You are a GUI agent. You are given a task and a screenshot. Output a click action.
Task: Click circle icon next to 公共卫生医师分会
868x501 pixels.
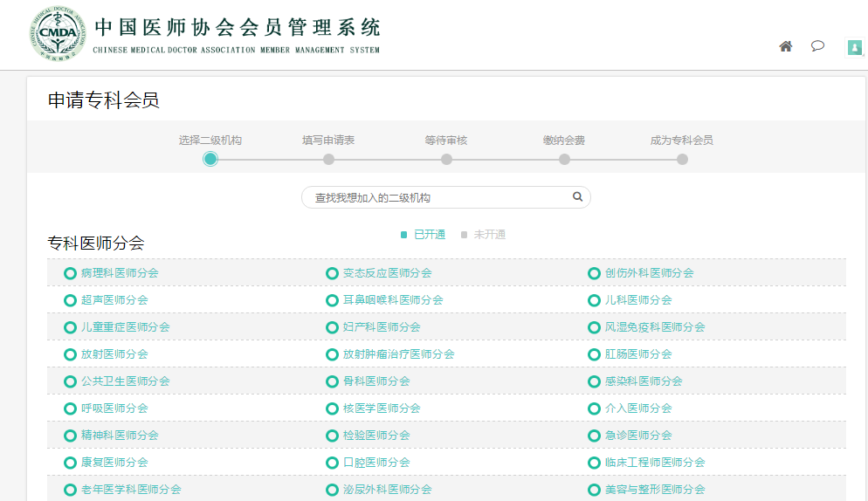(x=71, y=382)
